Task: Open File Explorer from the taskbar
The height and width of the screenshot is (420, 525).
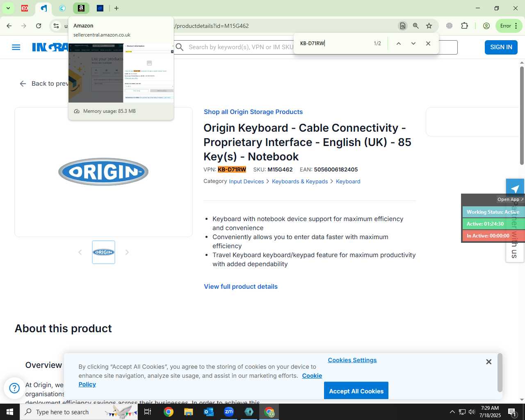Action: click(x=188, y=412)
